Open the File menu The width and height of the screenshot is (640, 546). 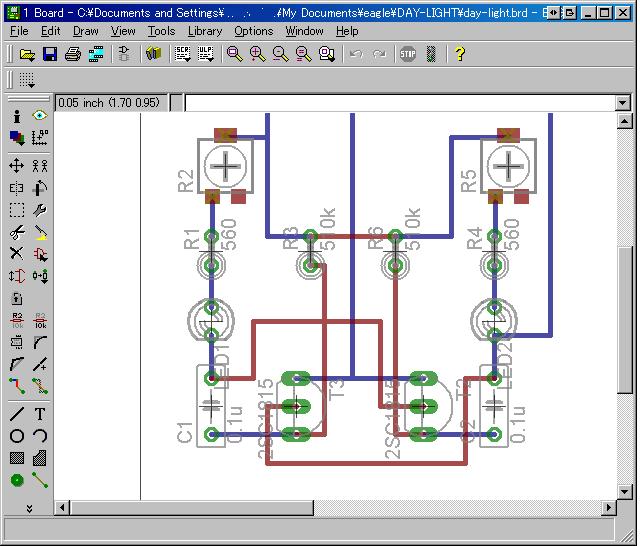19,31
